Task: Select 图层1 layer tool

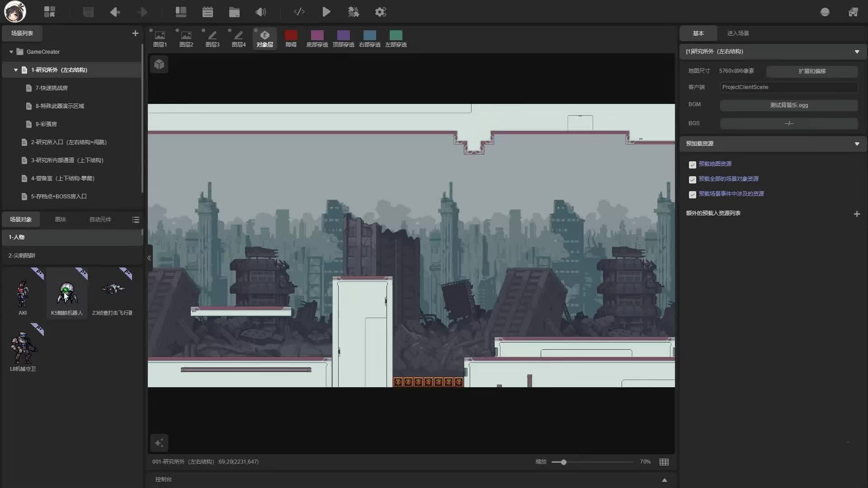Action: (160, 38)
